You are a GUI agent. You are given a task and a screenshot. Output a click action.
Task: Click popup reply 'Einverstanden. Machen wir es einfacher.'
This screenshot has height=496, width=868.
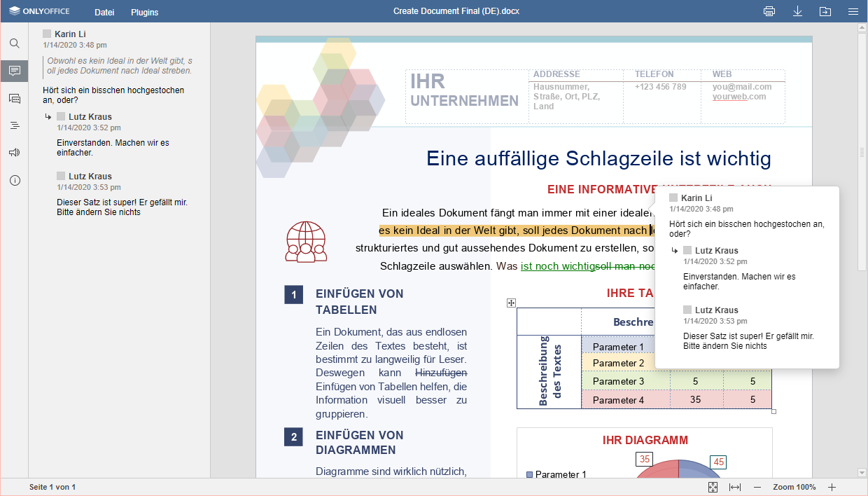tap(739, 281)
